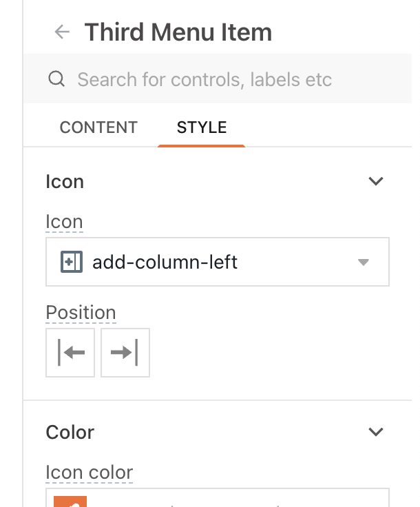The height and width of the screenshot is (507, 420).
Task: Select the STYLE tab
Action: pyautogui.click(x=202, y=127)
